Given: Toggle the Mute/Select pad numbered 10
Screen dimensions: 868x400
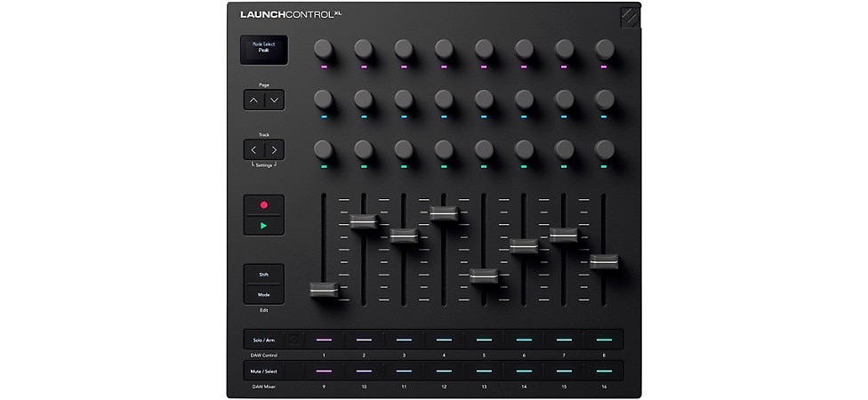Looking at the screenshot, I should coord(364,371).
